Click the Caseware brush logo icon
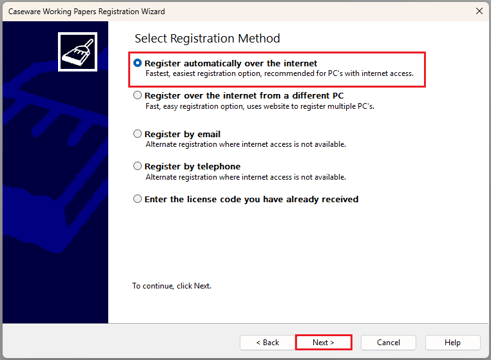Image resolution: width=491 pixels, height=360 pixels. tap(78, 52)
